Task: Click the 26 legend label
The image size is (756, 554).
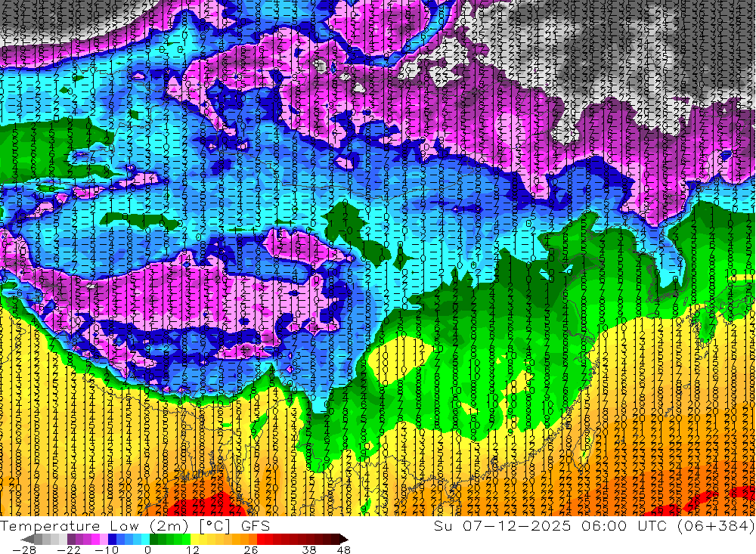Action: coord(251,549)
